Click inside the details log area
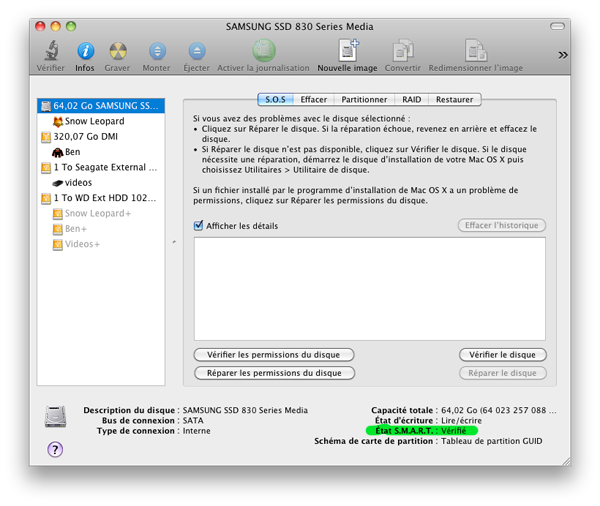Screen dimensions: 600x506 click(370, 289)
